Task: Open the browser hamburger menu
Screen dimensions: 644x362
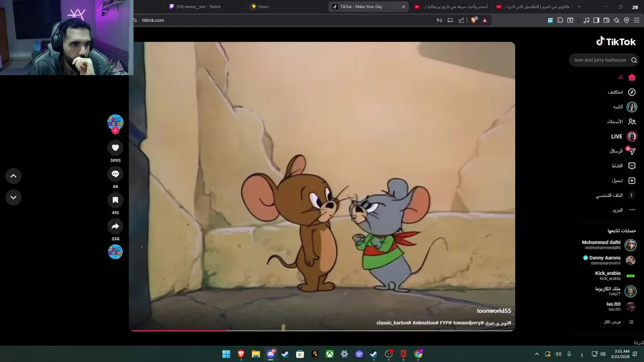Action: (637, 20)
